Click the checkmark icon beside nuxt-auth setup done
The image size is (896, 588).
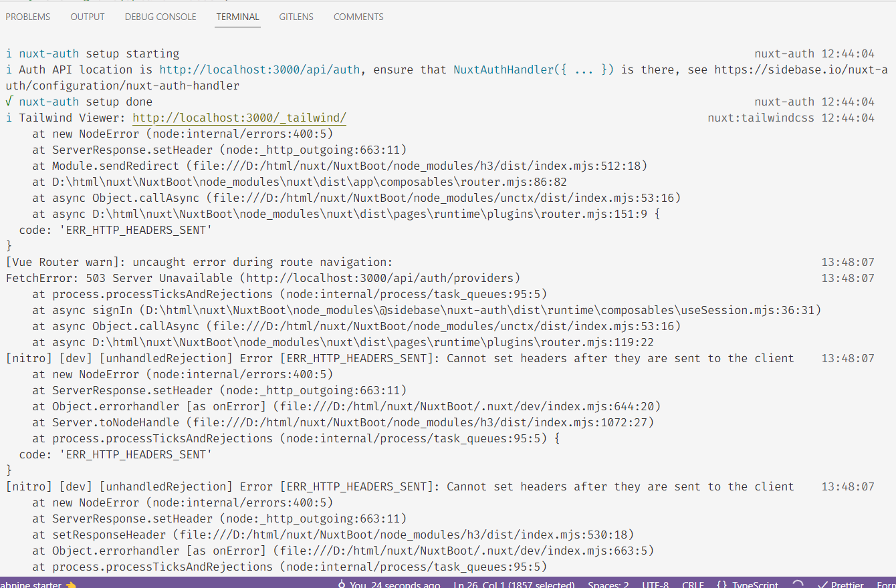pos(7,102)
